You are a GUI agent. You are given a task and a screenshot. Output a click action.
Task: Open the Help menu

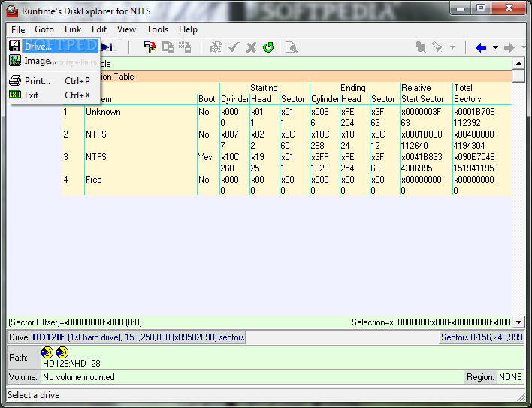[x=189, y=29]
